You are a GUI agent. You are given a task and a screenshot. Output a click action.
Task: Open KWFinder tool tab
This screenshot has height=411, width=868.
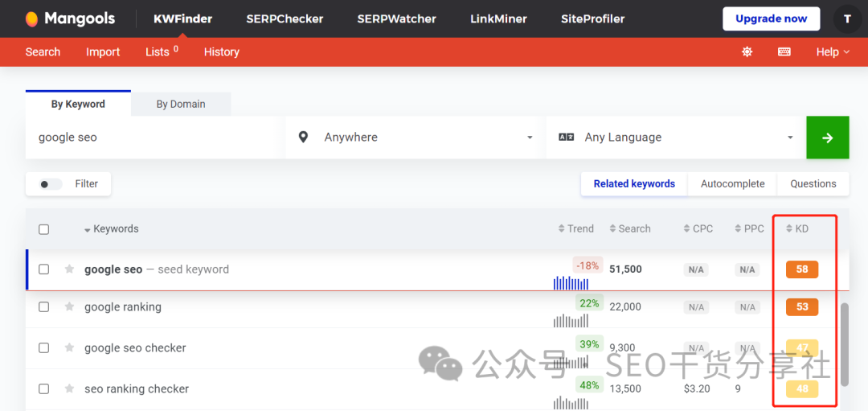(182, 18)
